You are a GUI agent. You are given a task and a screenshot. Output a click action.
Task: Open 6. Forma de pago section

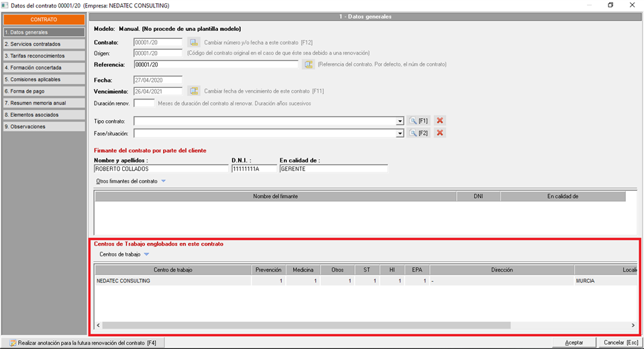tap(44, 91)
